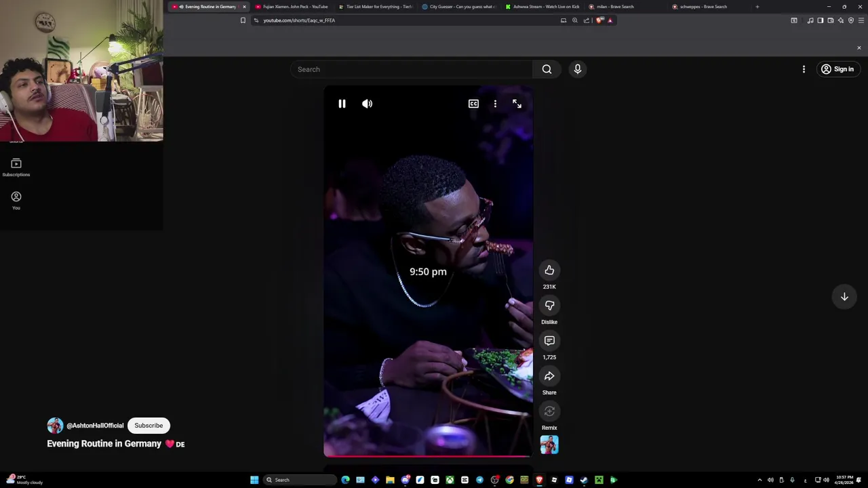Viewport: 868px width, 488px height.
Task: Like the video with 231K likes
Action: [549, 270]
